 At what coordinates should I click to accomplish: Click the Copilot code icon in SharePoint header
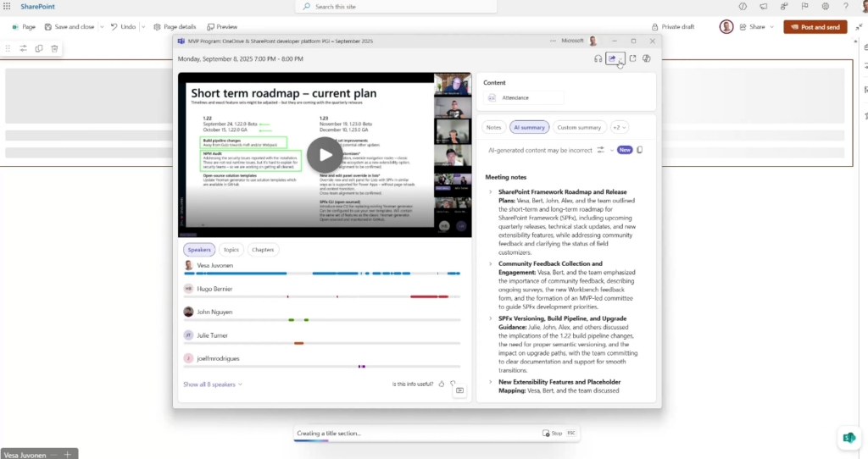pyautogui.click(x=743, y=7)
